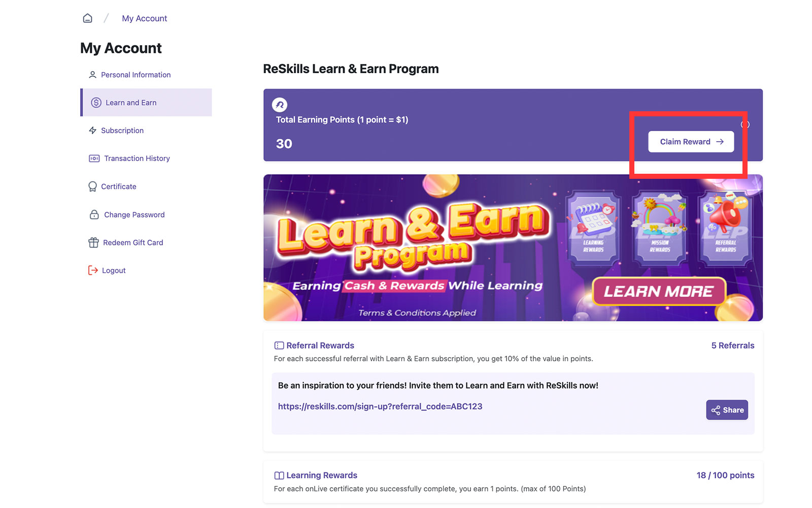The width and height of the screenshot is (812, 508).
Task: Click the Claim Reward button
Action: pos(690,142)
